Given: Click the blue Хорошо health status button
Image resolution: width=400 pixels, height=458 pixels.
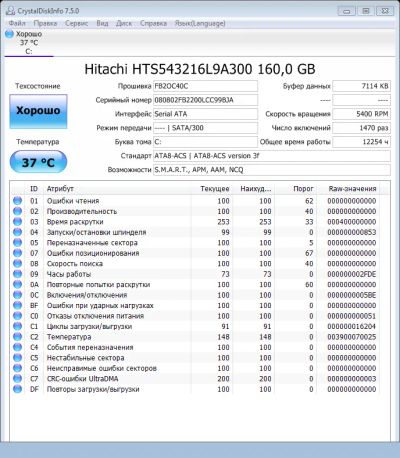Looking at the screenshot, I should pos(38,111).
